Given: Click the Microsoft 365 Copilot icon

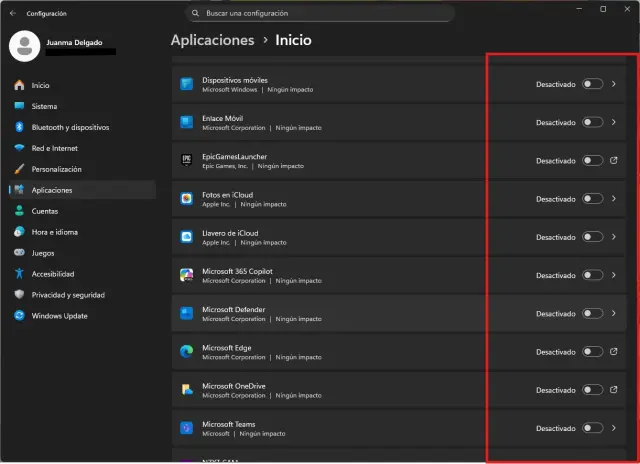Looking at the screenshot, I should pos(186,275).
